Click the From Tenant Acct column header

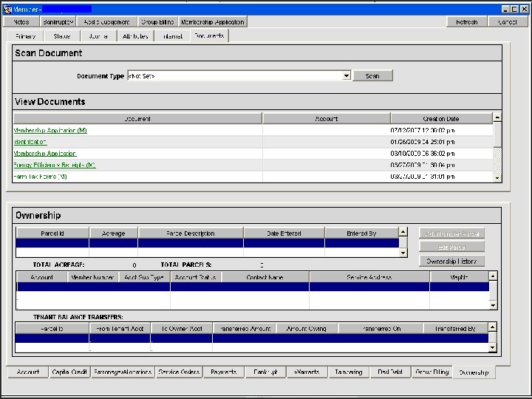[x=120, y=329]
